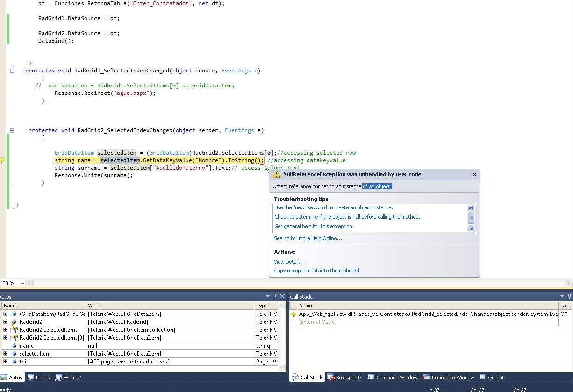Image resolution: width=573 pixels, height=392 pixels.
Task: Collapse the RadGrid1_SelectedIndexChanged method
Action: pos(13,71)
